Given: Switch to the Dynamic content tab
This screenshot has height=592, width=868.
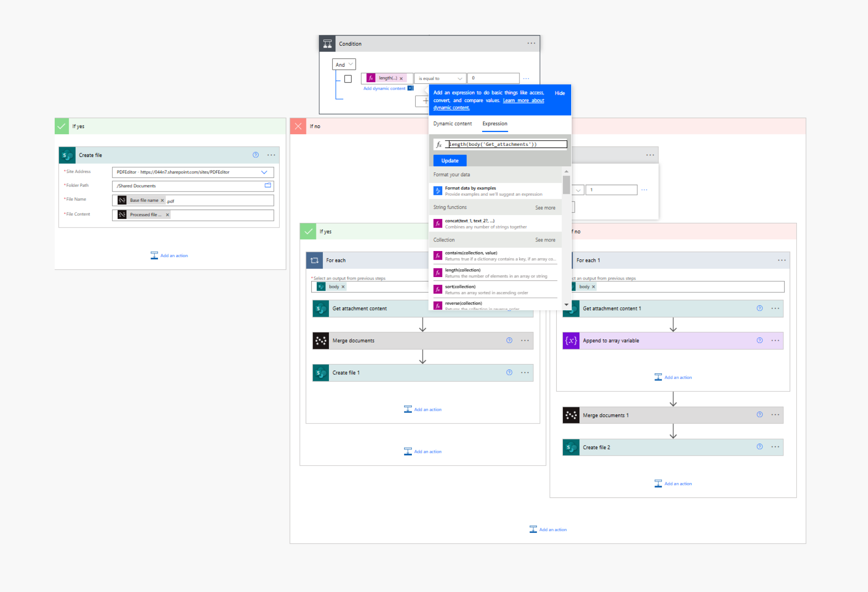Looking at the screenshot, I should point(452,124).
